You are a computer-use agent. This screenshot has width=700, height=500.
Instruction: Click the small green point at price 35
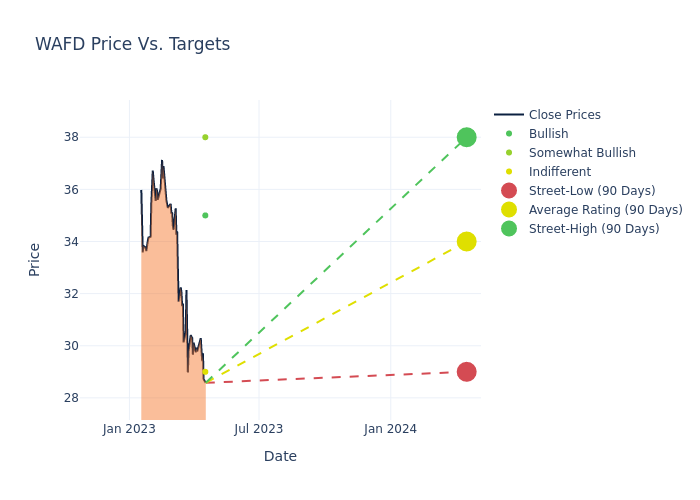(205, 215)
